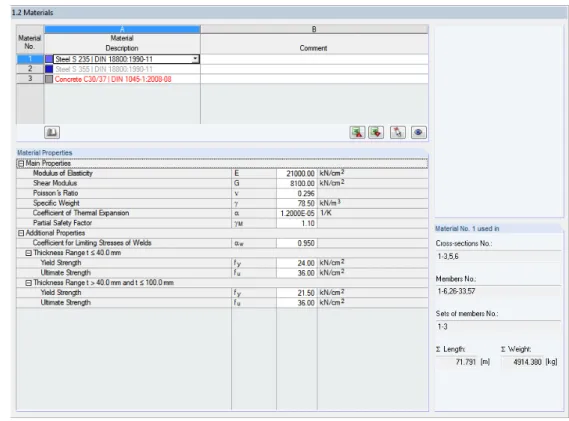Image resolution: width=569 pixels, height=421 pixels.
Task: Click the pick material pointer icon
Action: click(x=398, y=132)
